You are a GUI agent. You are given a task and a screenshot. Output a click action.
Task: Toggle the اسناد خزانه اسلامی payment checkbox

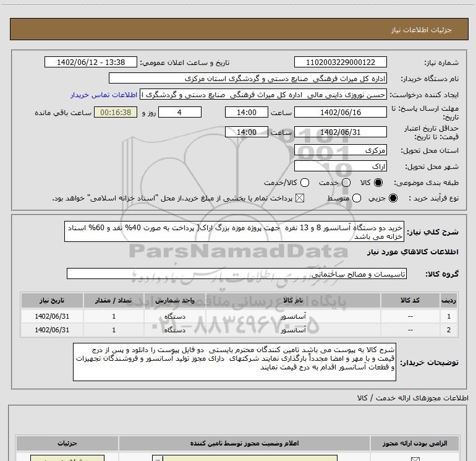(300, 198)
